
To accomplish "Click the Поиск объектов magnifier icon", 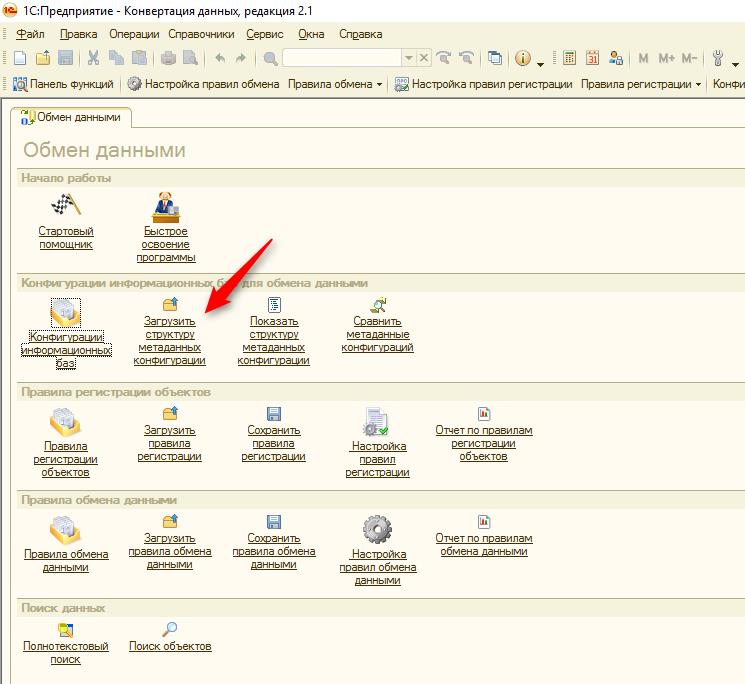I will pos(170,629).
